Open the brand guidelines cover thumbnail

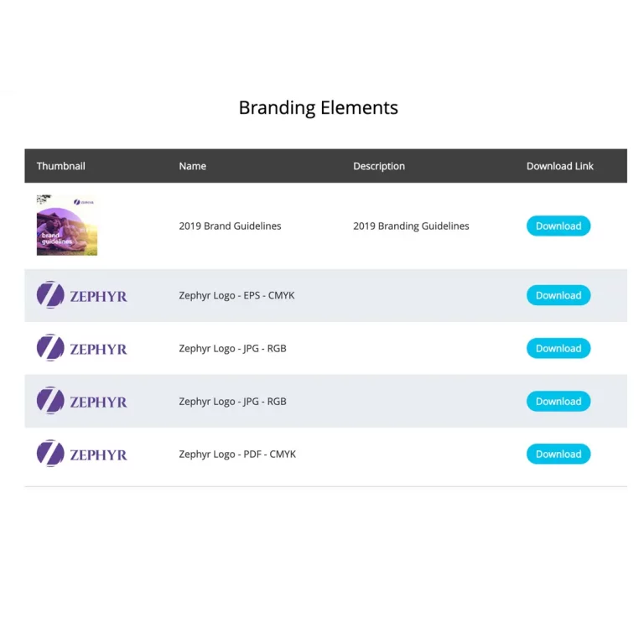click(x=67, y=225)
